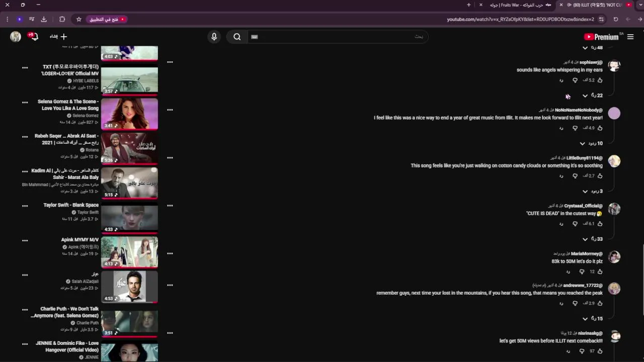Play Taylor Swift Blank Space thumbnail
Viewport: 644px width, 362px height.
click(x=129, y=218)
